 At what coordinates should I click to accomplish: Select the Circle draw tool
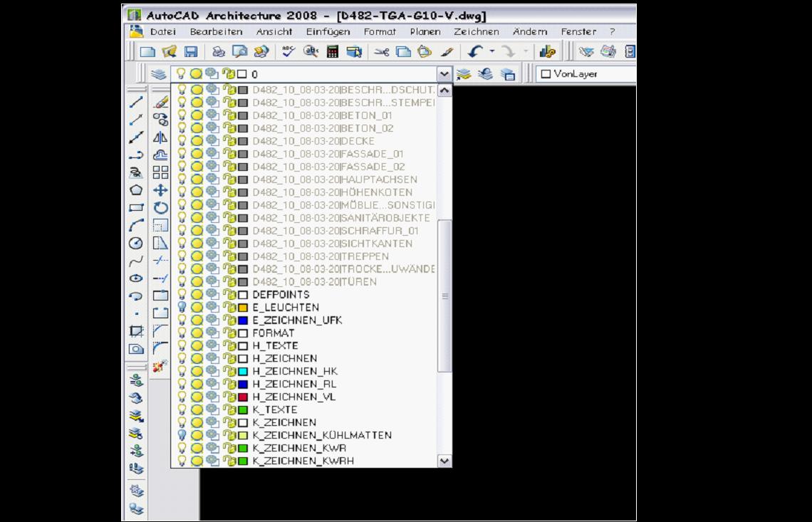point(136,243)
